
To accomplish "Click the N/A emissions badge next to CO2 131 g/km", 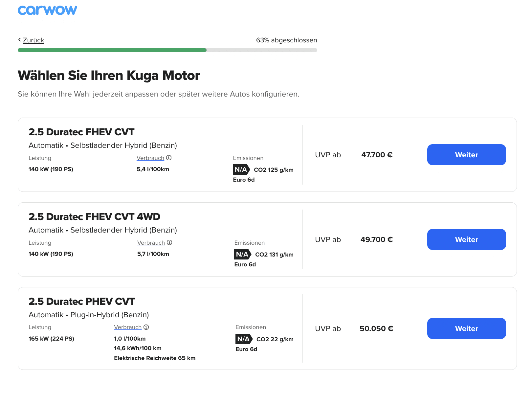I will [x=243, y=254].
